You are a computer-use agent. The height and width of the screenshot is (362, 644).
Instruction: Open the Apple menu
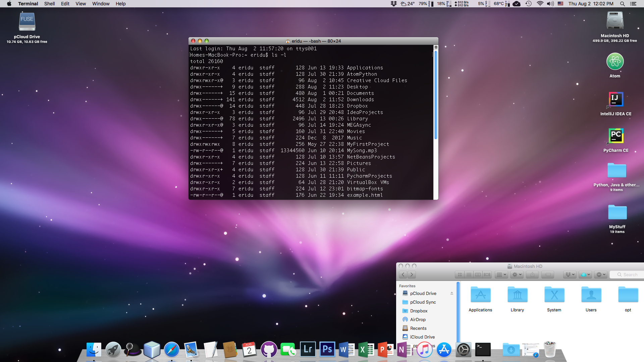click(x=9, y=4)
